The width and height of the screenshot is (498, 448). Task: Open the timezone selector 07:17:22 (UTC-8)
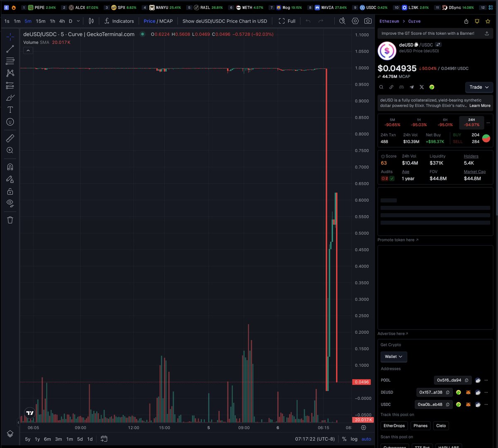tap(315, 439)
